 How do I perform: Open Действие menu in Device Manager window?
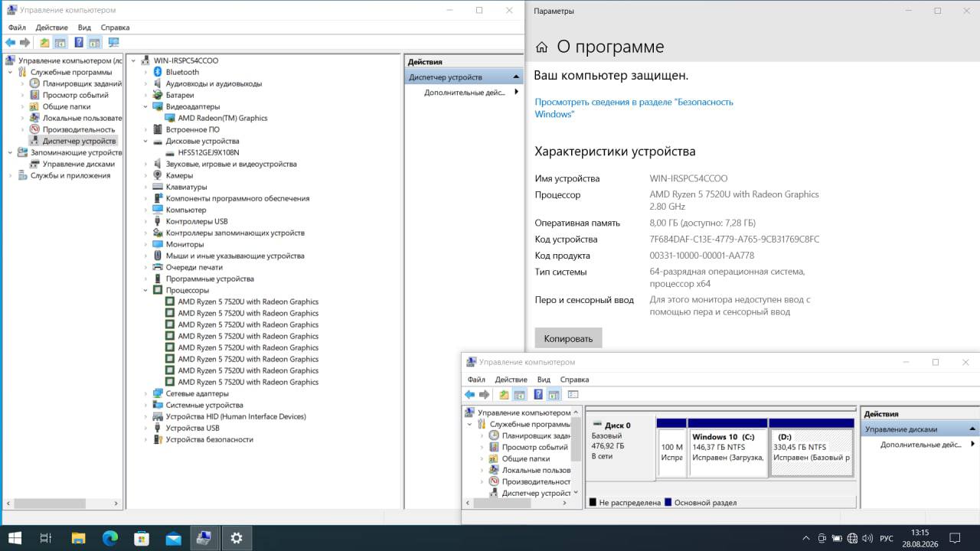pos(51,28)
